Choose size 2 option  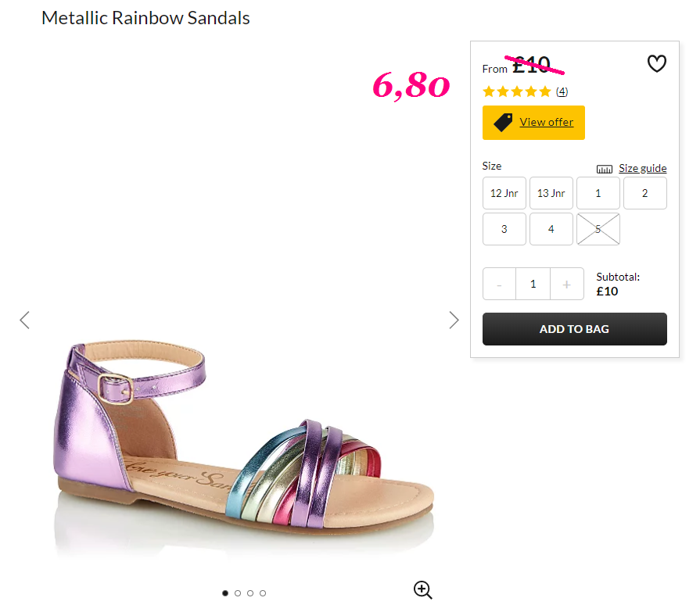click(645, 193)
